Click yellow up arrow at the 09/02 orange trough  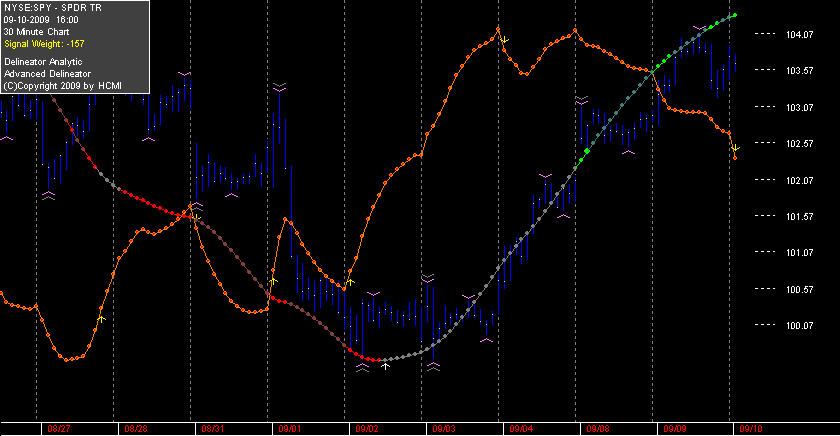350,282
